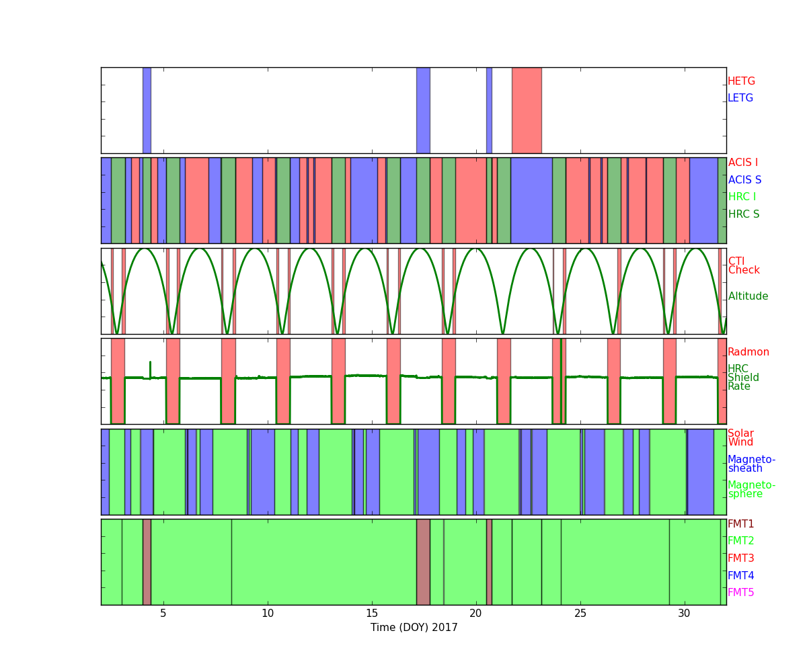
Task: Click the FMT4 legend label
Action: (741, 576)
